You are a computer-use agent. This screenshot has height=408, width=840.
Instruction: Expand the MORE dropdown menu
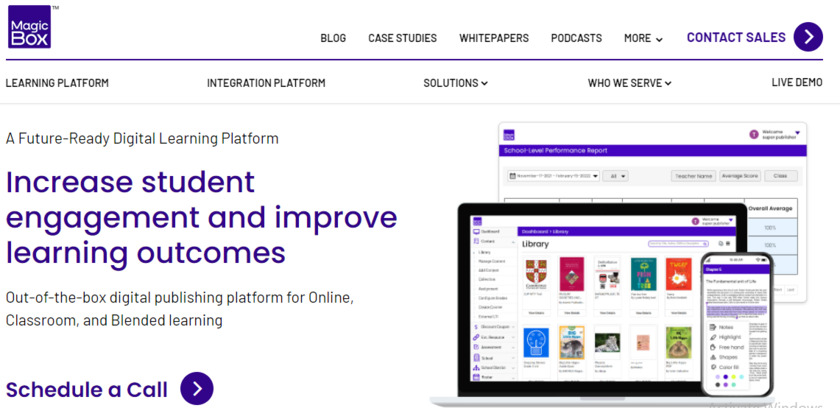(643, 38)
